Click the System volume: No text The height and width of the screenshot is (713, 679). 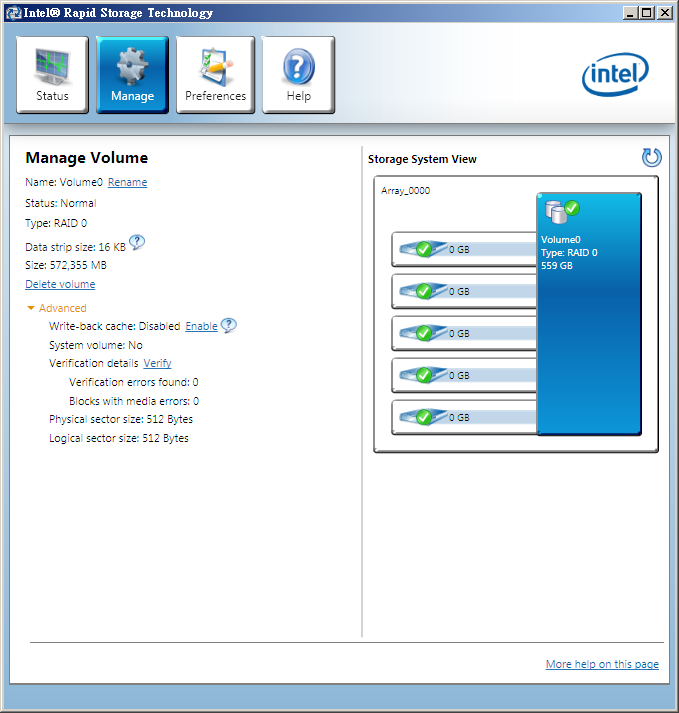coord(96,345)
